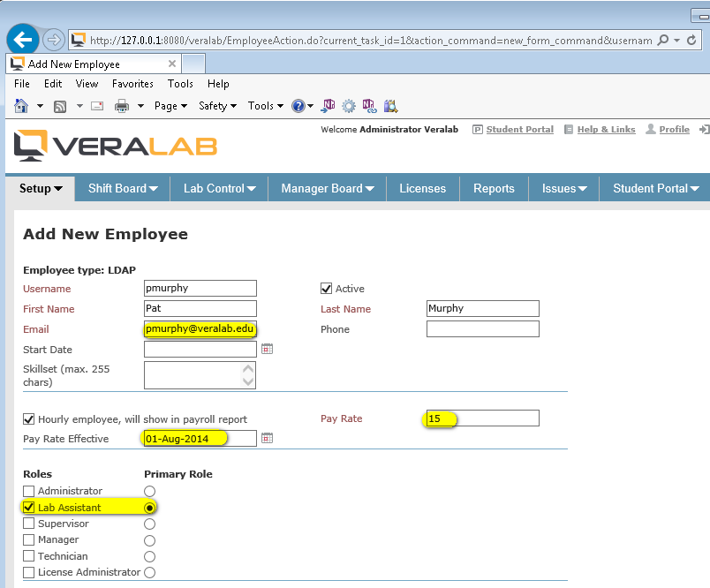Check the License Administrator role checkbox
Viewport: 710px width, 588px height.
click(x=28, y=573)
